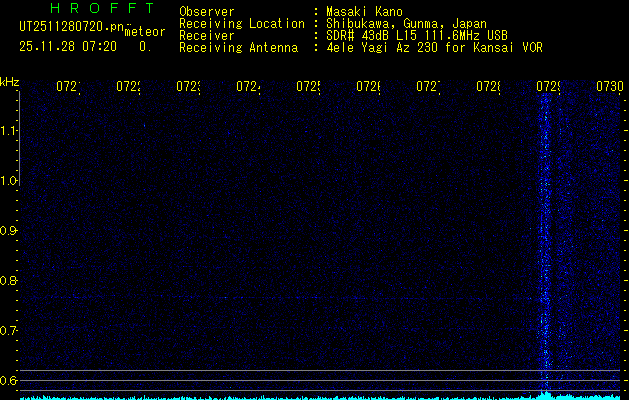The height and width of the screenshot is (400, 629).
Task: Click the date 25.11.28 07:20
Action: tap(68, 46)
